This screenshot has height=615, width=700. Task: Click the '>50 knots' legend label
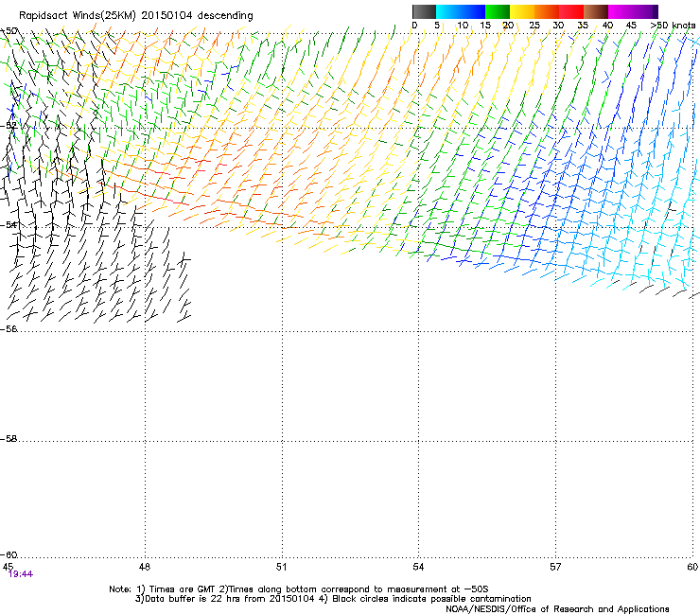(x=674, y=26)
